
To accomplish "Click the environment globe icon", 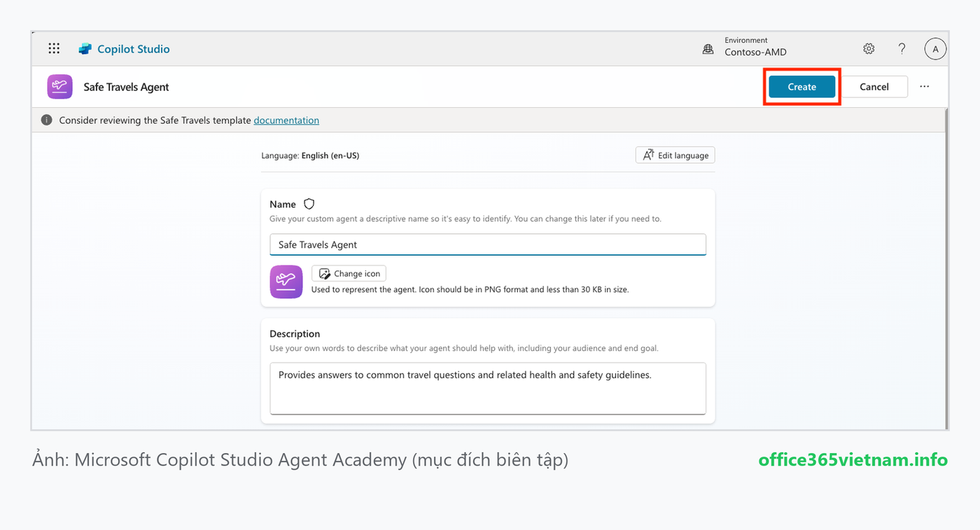I will (x=708, y=49).
